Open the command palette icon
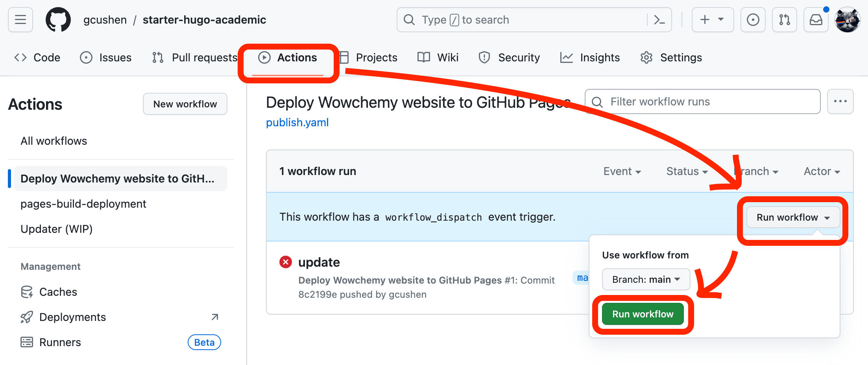Viewport: 868px width, 365px height. point(659,20)
